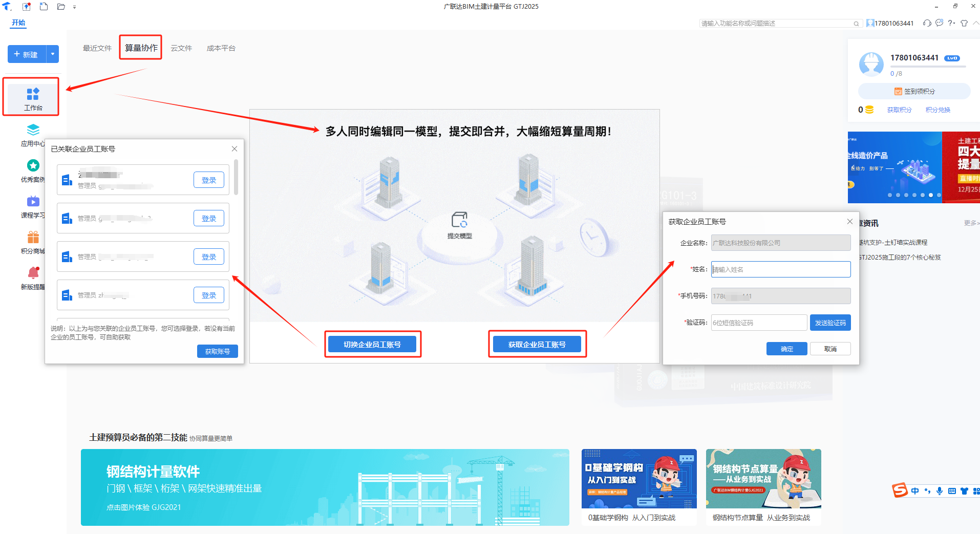Click the 课程学习 video icon
This screenshot has width=980, height=534.
tap(32, 202)
